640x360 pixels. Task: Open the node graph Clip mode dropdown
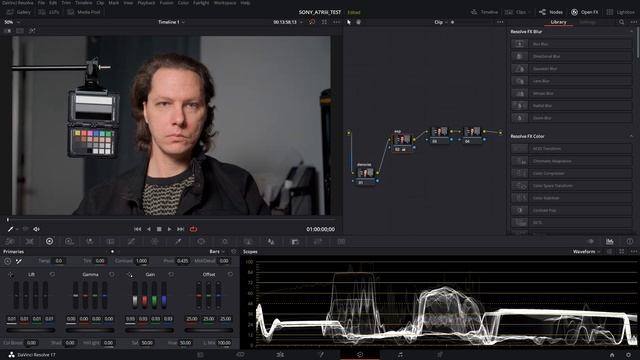(x=441, y=22)
